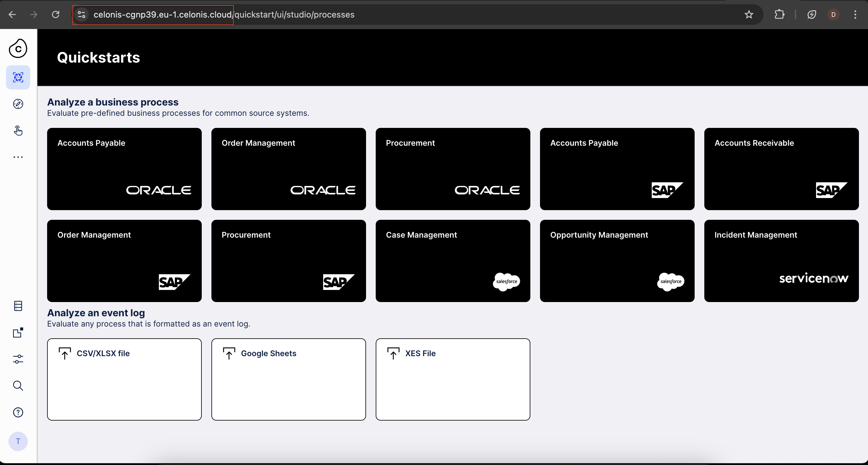Screen dimensions: 868x465
Task: Open the Chrome profile avatar D
Action: pyautogui.click(x=833, y=15)
